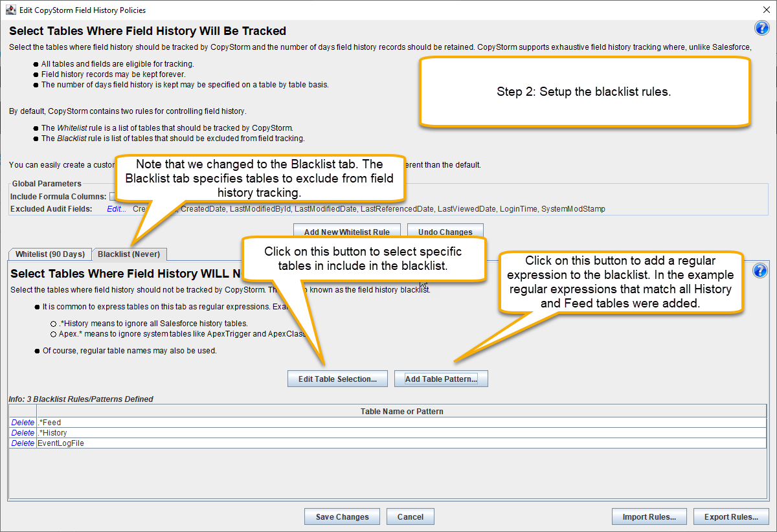Click the LastReferencedDate excluded audit field
Screen dimensions: 777x532
[396, 209]
